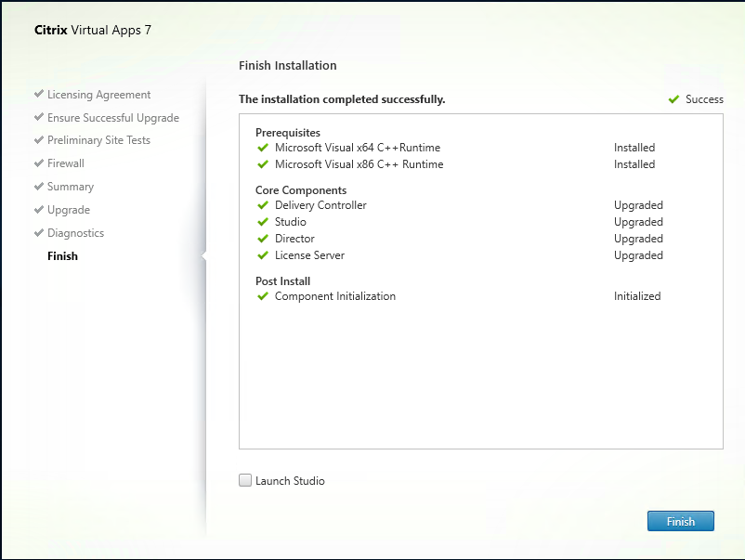
Task: Click the Upgraded status for Studio
Action: 638,222
